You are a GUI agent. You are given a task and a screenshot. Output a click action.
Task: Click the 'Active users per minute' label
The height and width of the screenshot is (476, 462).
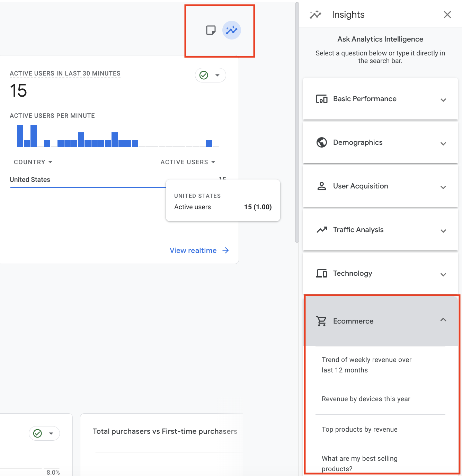(52, 116)
